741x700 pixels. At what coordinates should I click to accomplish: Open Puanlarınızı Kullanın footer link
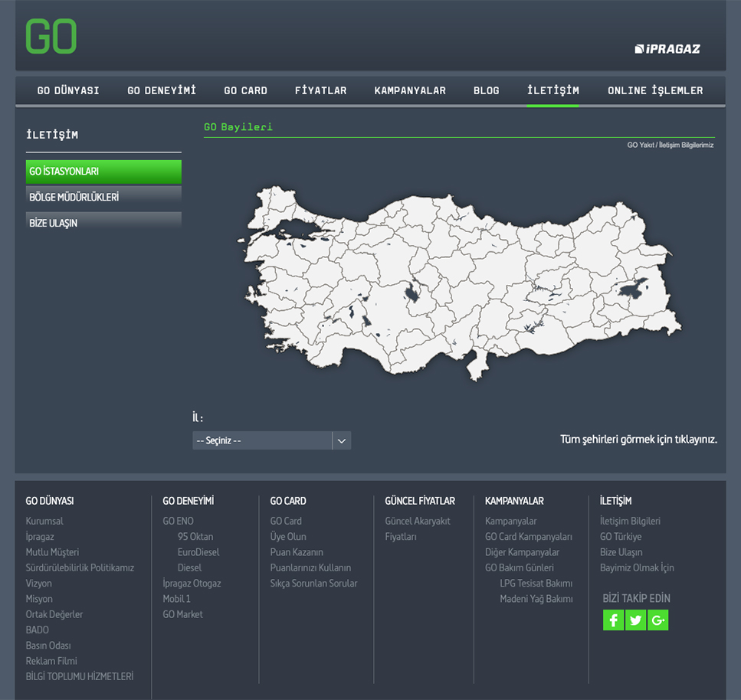pyautogui.click(x=310, y=568)
